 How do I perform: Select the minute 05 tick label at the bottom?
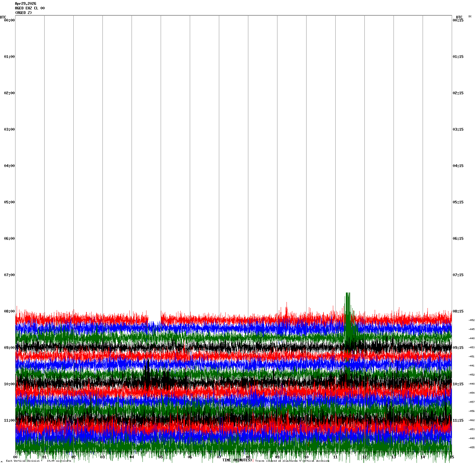(x=161, y=457)
